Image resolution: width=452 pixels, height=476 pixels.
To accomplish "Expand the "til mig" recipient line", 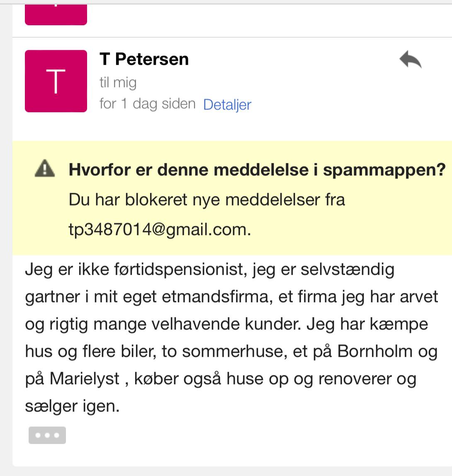I will 118,82.
